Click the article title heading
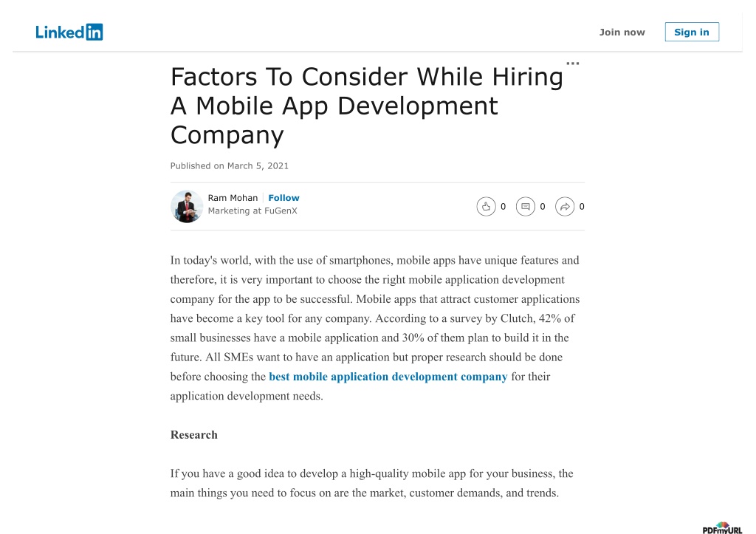The width and height of the screenshot is (756, 534). point(367,106)
